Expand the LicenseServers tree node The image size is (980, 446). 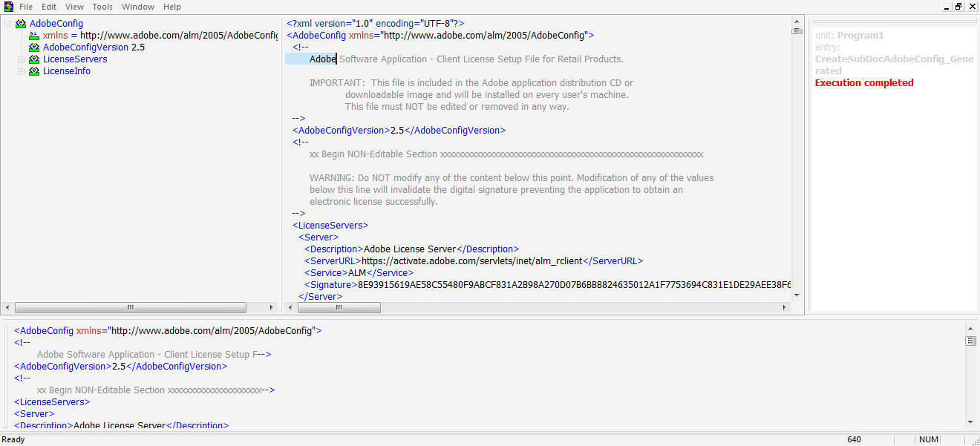pyautogui.click(x=21, y=59)
